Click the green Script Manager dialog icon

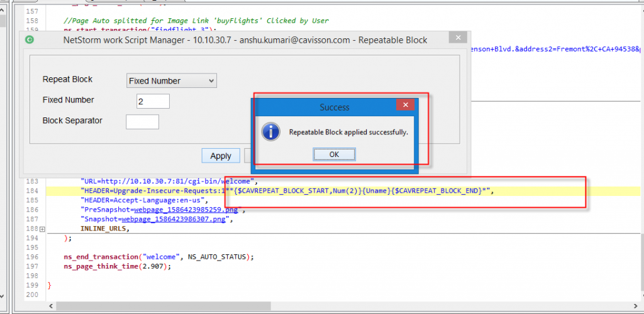(x=30, y=40)
